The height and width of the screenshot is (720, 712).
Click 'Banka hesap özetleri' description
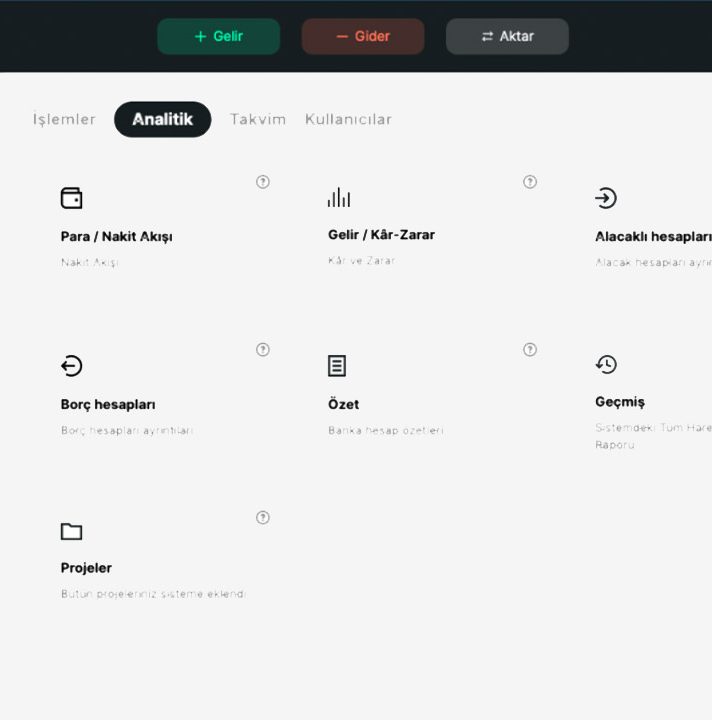click(x=386, y=430)
